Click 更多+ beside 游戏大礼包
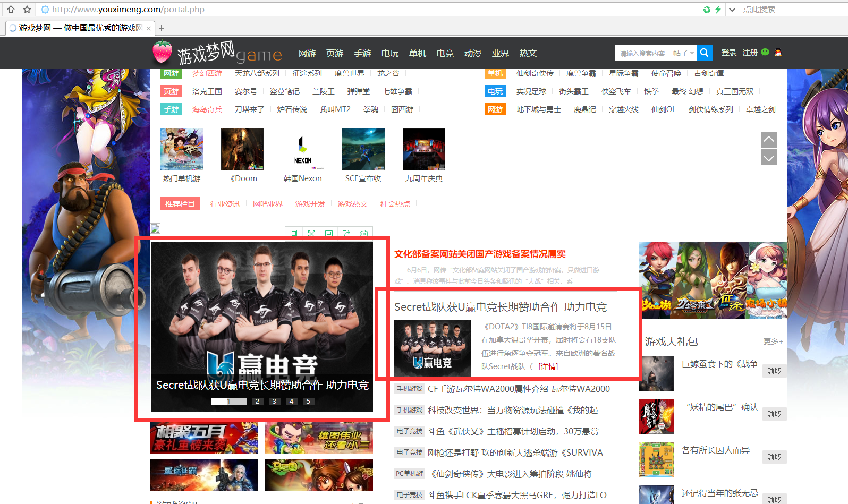This screenshot has width=848, height=504. (773, 341)
